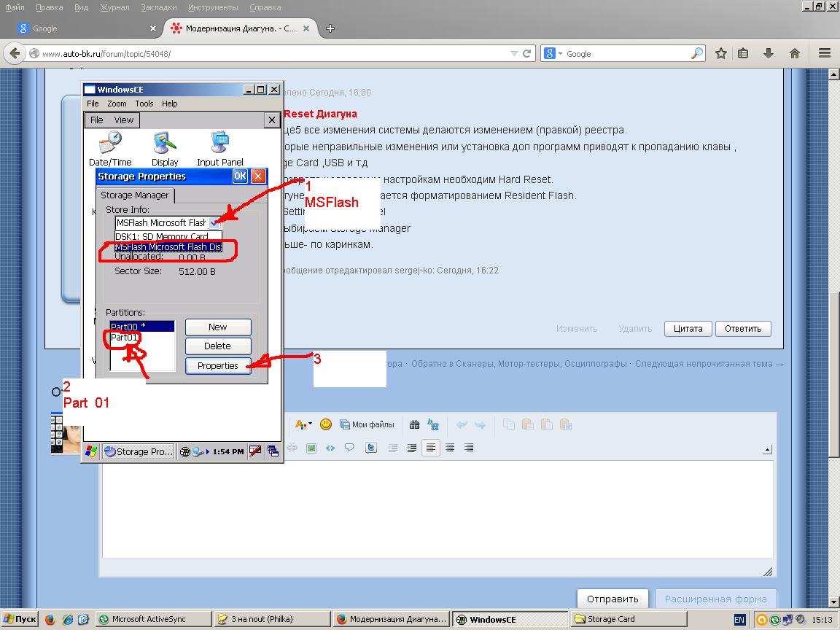This screenshot has width=840, height=630.
Task: Center align text in the editor
Action: tap(450, 448)
